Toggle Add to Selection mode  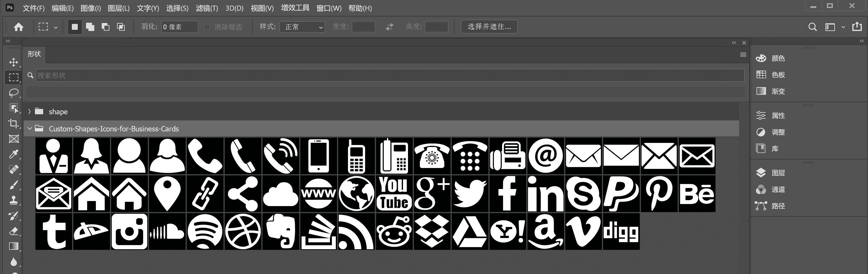pyautogui.click(x=90, y=27)
